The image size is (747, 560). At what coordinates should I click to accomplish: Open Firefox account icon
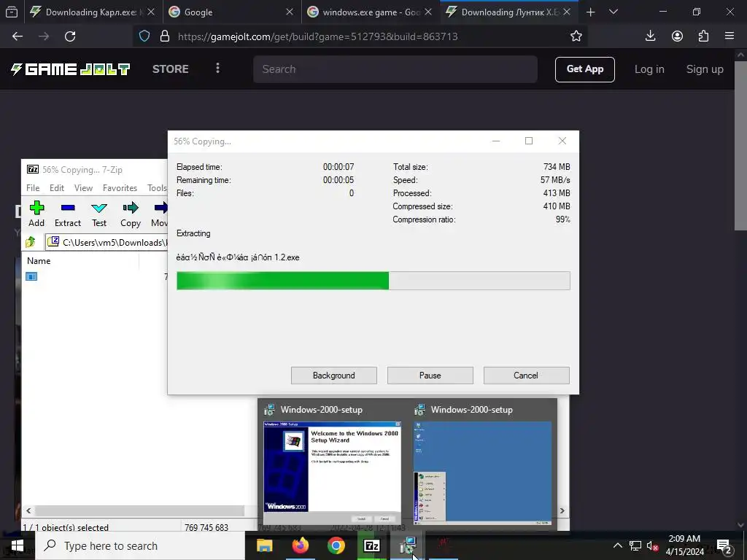click(677, 36)
